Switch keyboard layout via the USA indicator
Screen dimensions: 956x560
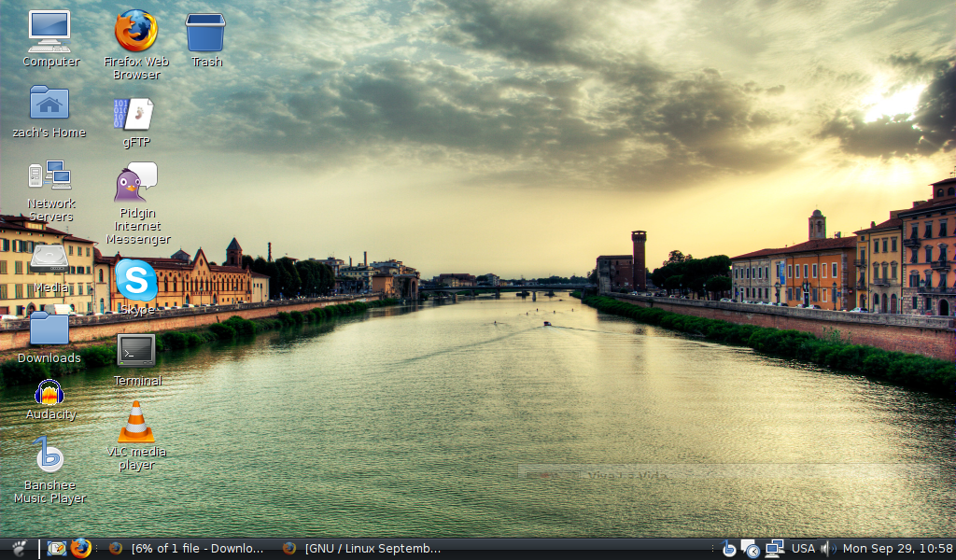click(803, 549)
